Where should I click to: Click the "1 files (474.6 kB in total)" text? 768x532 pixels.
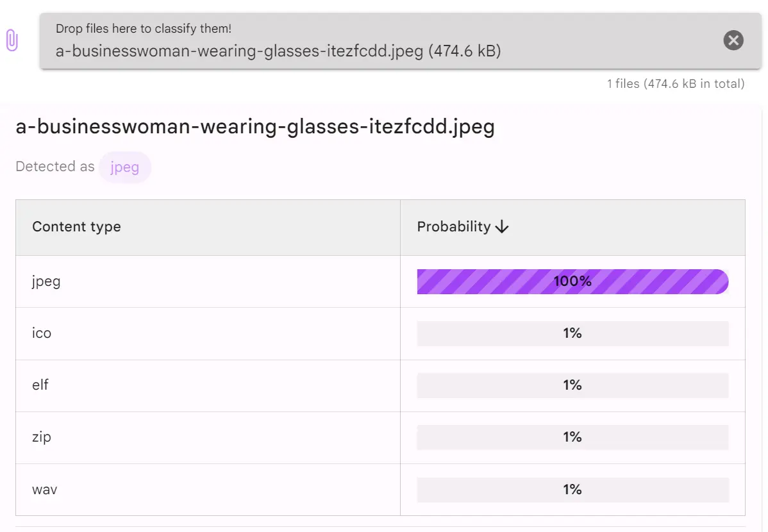point(676,83)
